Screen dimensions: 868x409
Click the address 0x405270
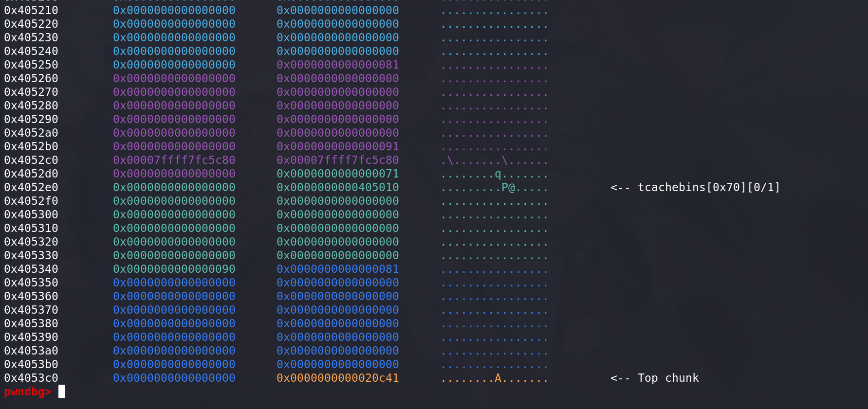tap(31, 92)
